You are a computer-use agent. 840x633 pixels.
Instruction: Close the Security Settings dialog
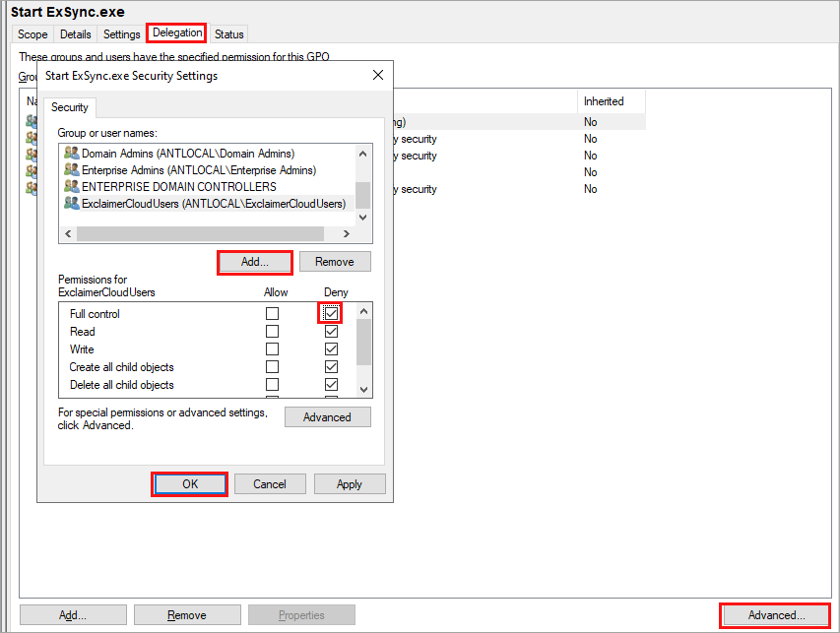pos(378,76)
